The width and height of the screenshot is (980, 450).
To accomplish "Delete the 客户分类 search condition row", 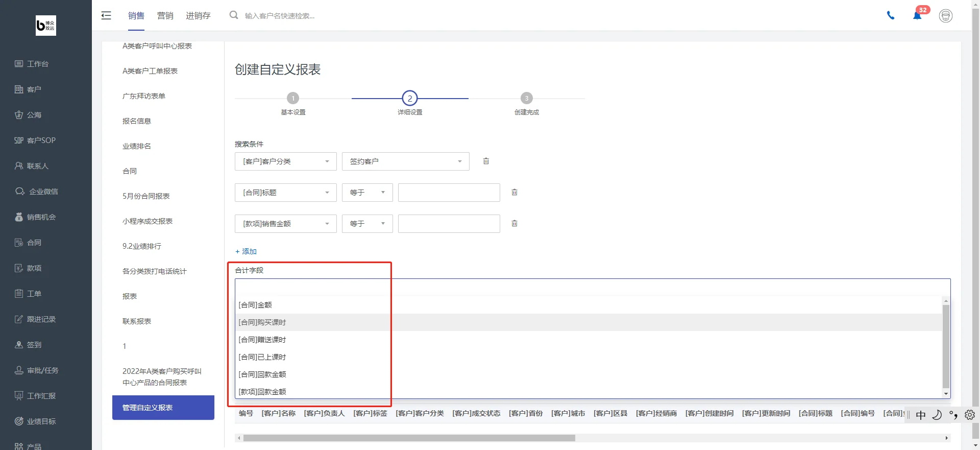I will [x=486, y=161].
